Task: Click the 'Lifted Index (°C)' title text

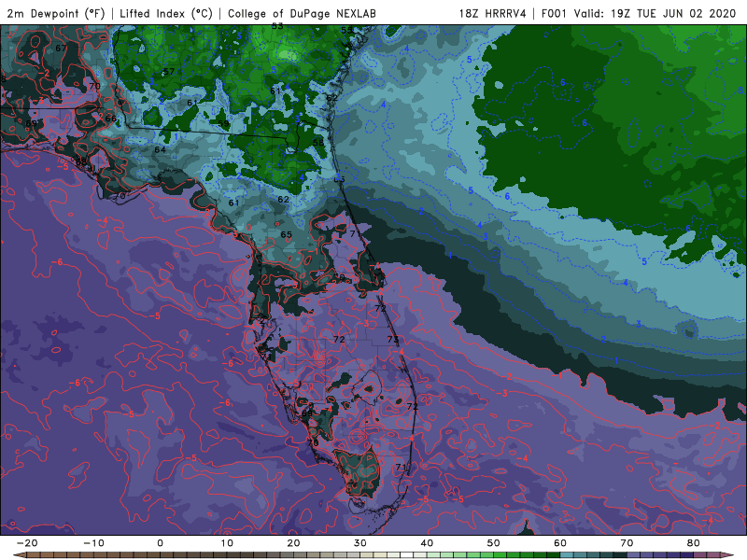Action: pyautogui.click(x=166, y=13)
